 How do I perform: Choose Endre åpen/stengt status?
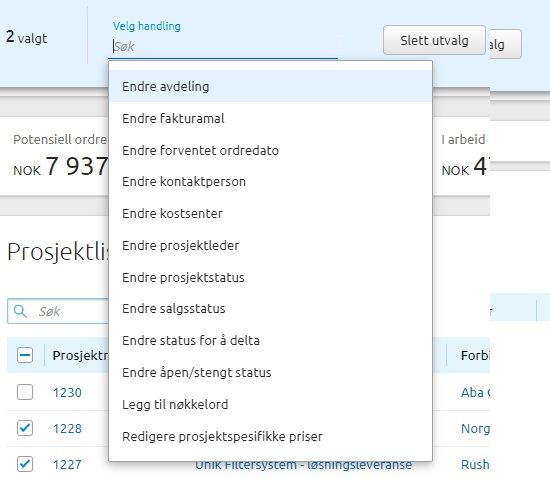270,372
